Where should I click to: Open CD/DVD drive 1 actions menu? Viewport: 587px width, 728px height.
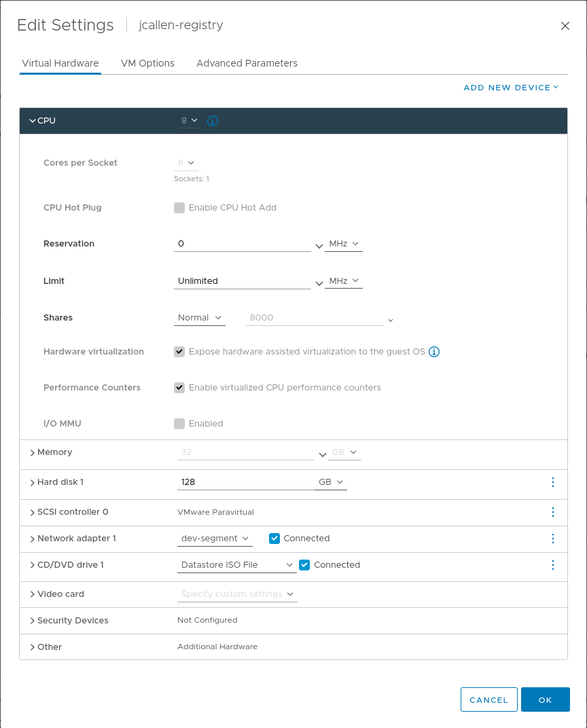pos(552,565)
